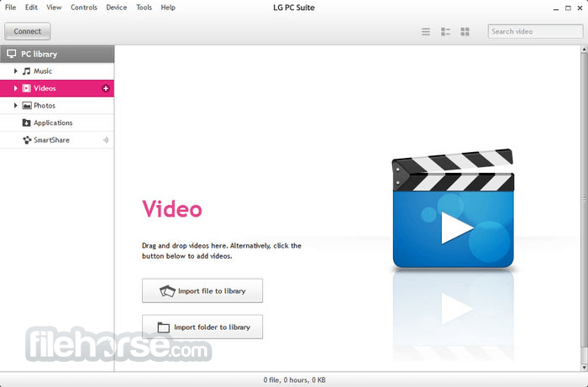Expand the Music tree arrow
The image size is (588, 387).
[15, 71]
